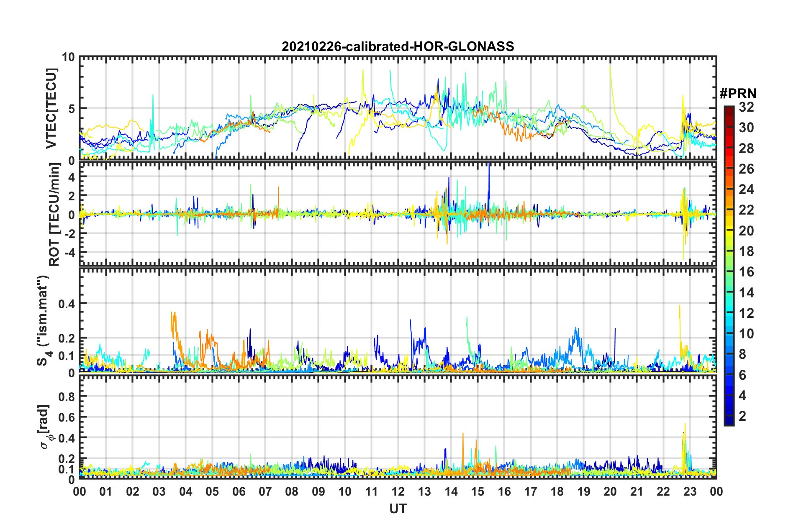The height and width of the screenshot is (532, 796).
Task: Click x-axis tick label 23
Action: (x=690, y=491)
